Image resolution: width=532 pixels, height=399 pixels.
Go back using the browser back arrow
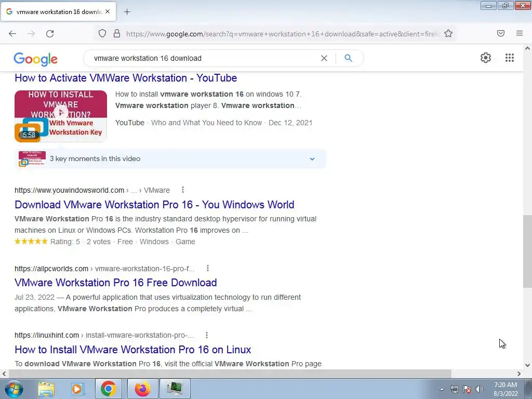(x=12, y=34)
